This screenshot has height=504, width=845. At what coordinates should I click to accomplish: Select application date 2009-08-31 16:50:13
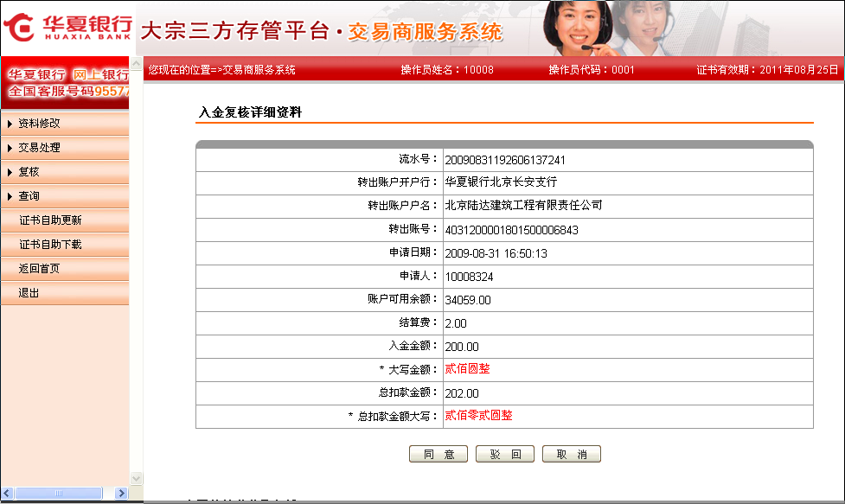tap(496, 253)
